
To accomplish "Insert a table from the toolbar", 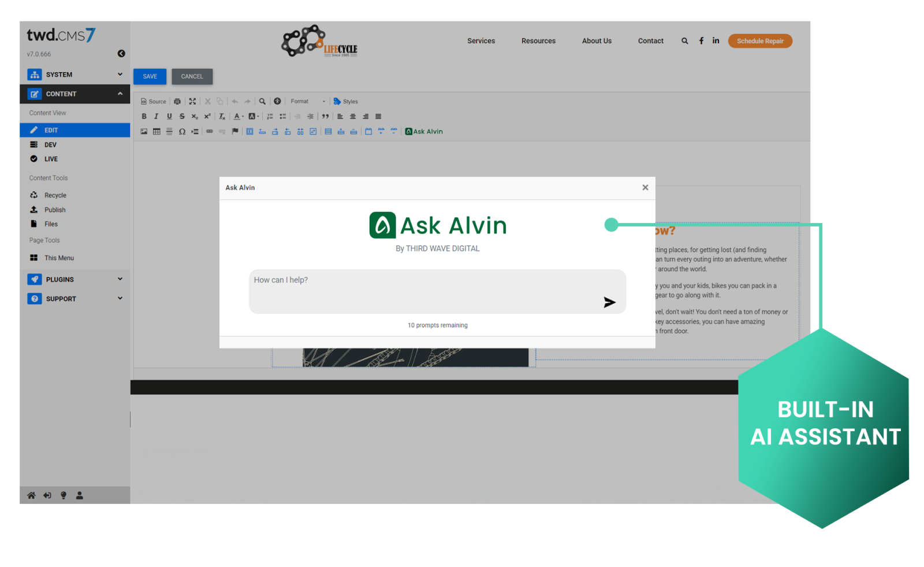I will coord(157,132).
